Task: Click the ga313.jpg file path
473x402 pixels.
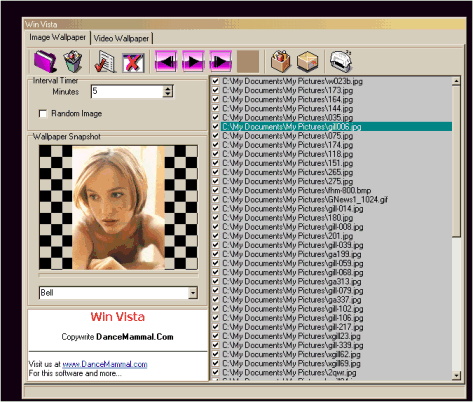Action: (292, 281)
